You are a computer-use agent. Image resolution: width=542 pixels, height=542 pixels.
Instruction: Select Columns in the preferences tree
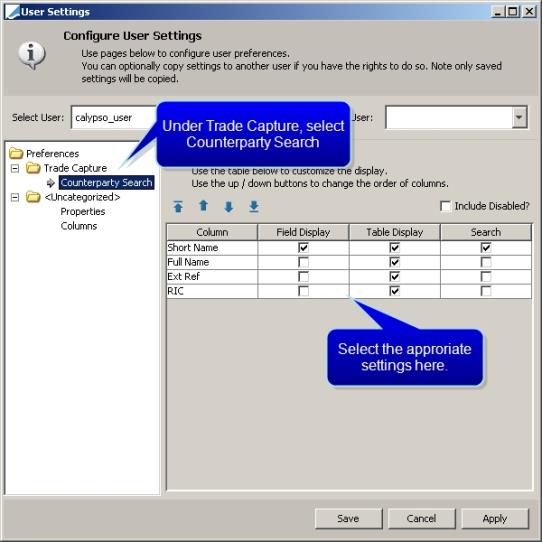coord(79,226)
